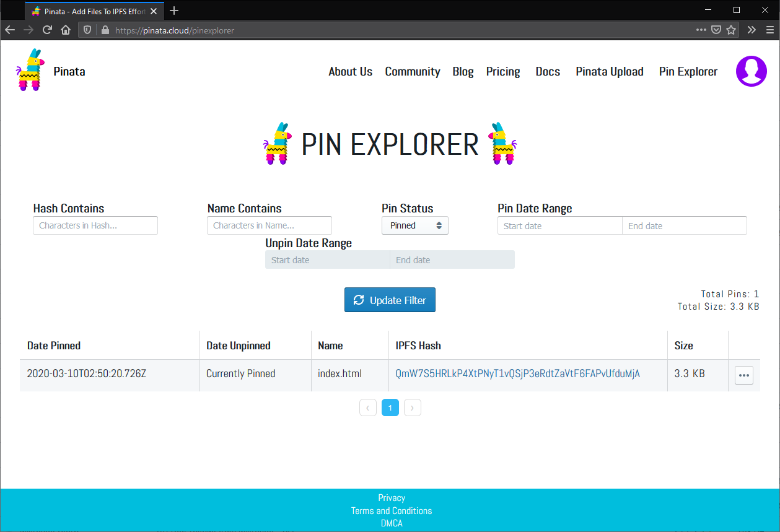Open the Terms and Conditions footer link
This screenshot has width=780, height=532.
pos(392,511)
